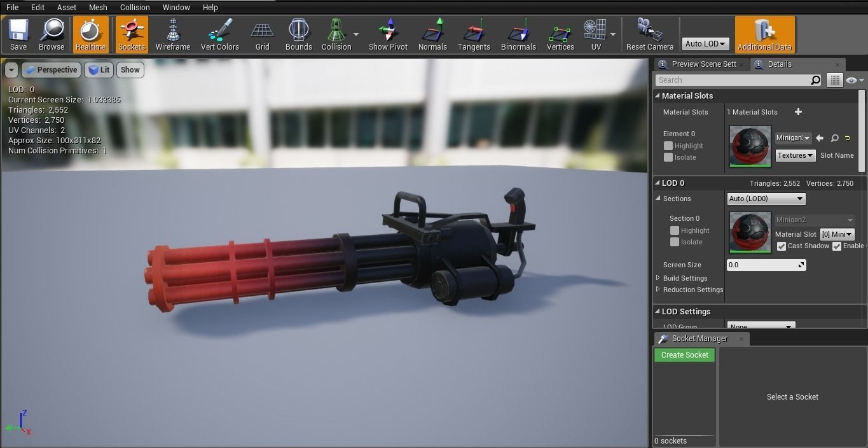Open the Perspective view type menu
The image size is (868, 448).
coord(50,70)
